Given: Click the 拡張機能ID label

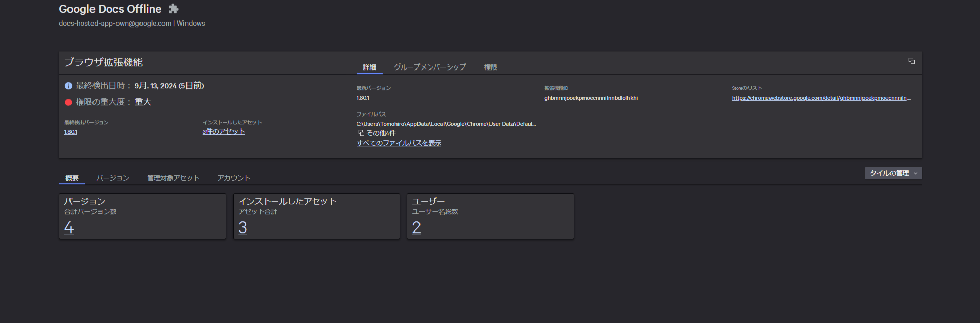Looking at the screenshot, I should (556, 88).
